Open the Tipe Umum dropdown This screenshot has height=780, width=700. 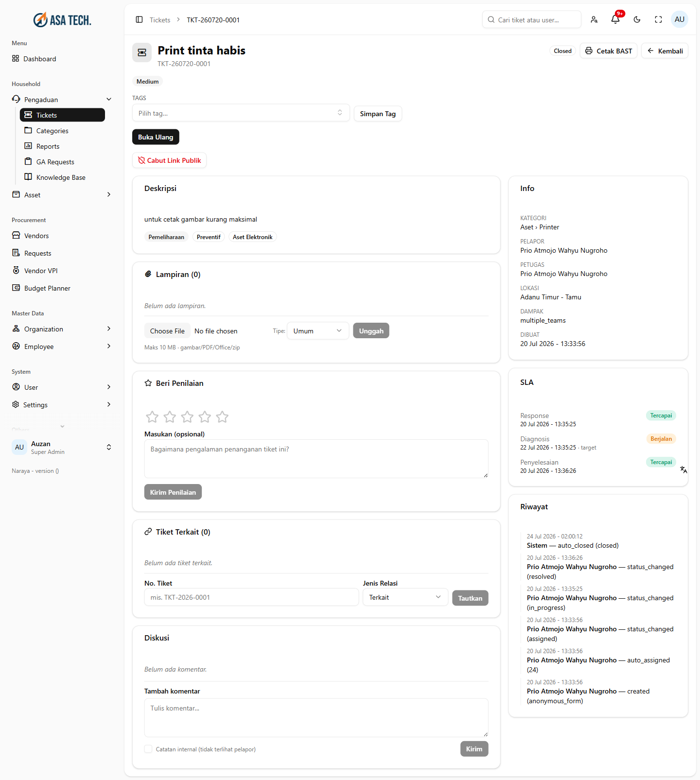318,330
